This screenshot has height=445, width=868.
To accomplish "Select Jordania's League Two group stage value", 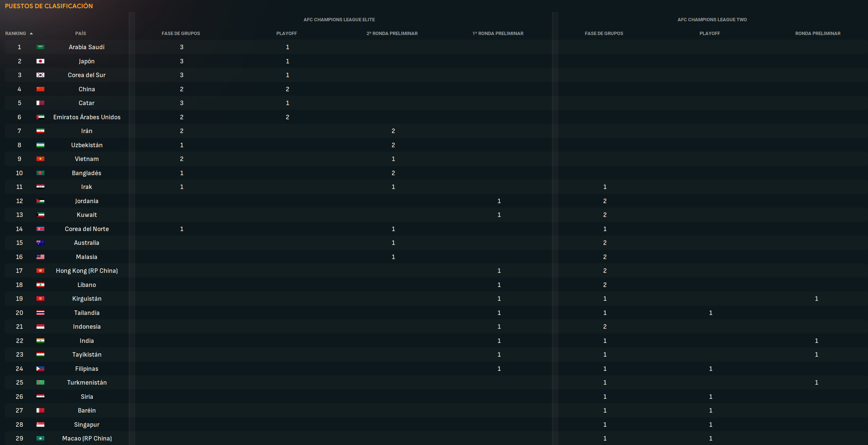I will 605,201.
